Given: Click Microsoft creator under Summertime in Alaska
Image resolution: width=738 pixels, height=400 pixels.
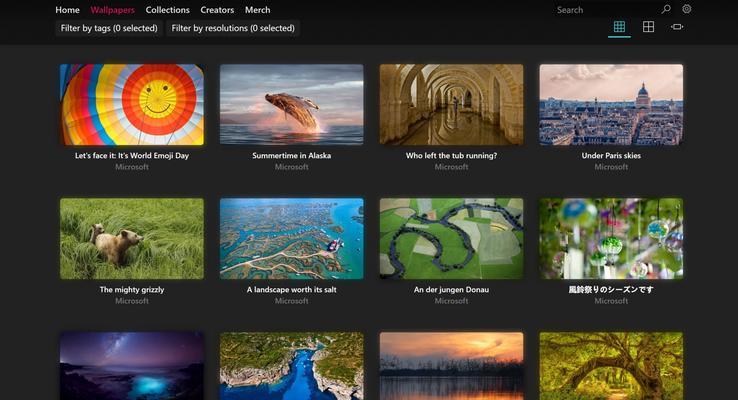Looking at the screenshot, I should click(x=292, y=167).
